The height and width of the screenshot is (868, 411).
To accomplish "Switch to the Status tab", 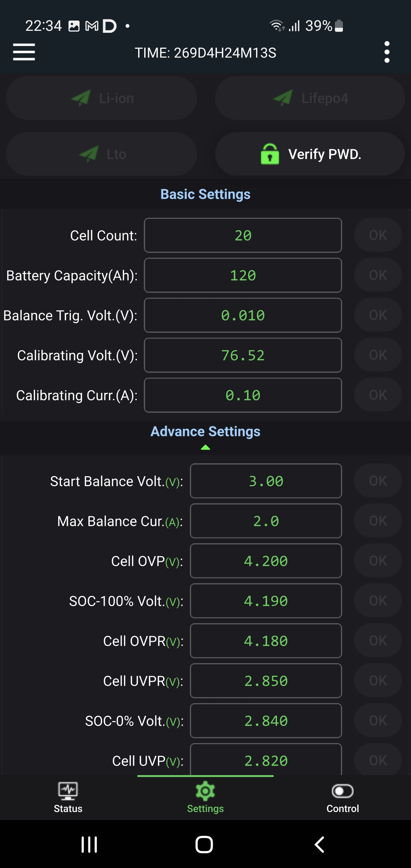I will coord(68,797).
